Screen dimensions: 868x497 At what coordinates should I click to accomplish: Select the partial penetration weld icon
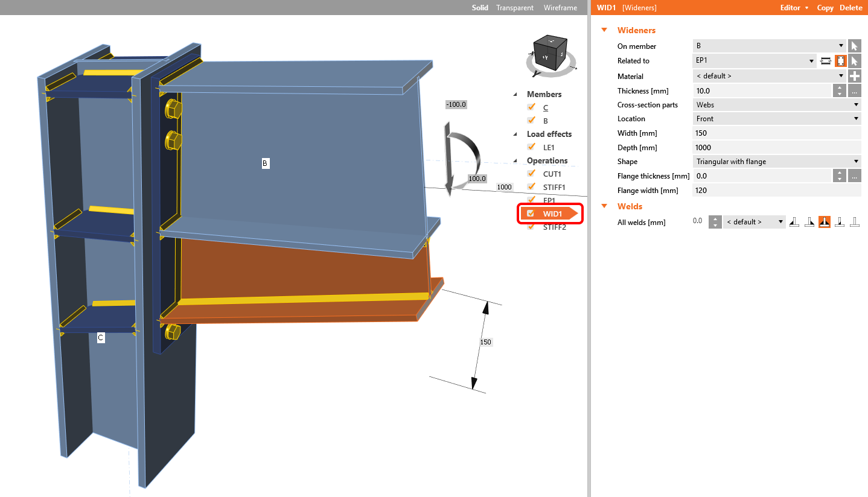pos(840,221)
